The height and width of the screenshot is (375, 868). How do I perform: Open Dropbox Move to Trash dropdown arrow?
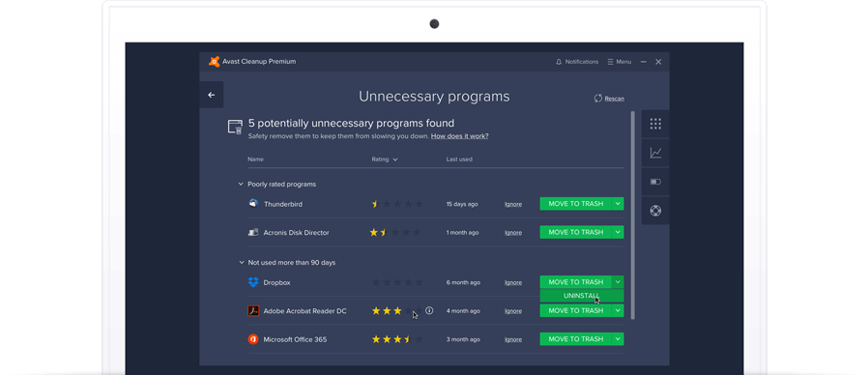[x=618, y=282]
